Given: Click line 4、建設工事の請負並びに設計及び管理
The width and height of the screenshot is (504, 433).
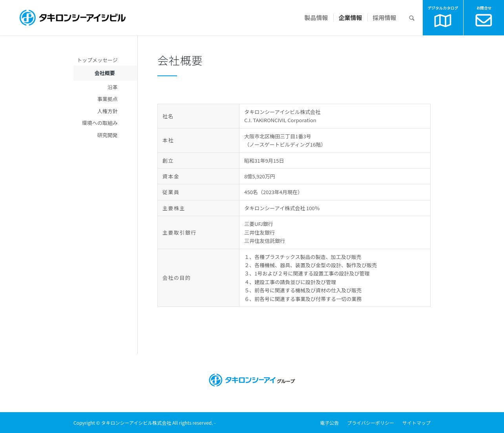Looking at the screenshot, I should click(290, 282).
